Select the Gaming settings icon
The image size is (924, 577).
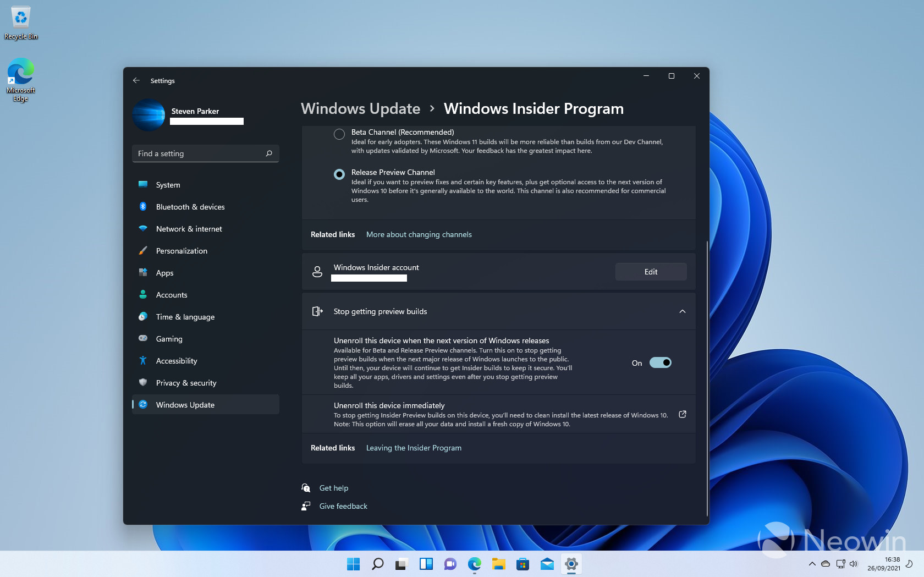(143, 339)
